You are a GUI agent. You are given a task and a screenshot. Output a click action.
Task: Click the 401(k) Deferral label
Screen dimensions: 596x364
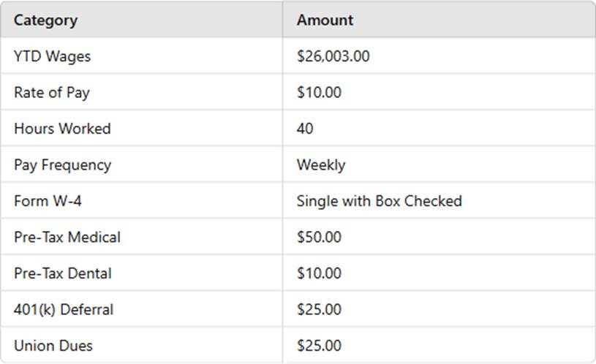pos(64,309)
